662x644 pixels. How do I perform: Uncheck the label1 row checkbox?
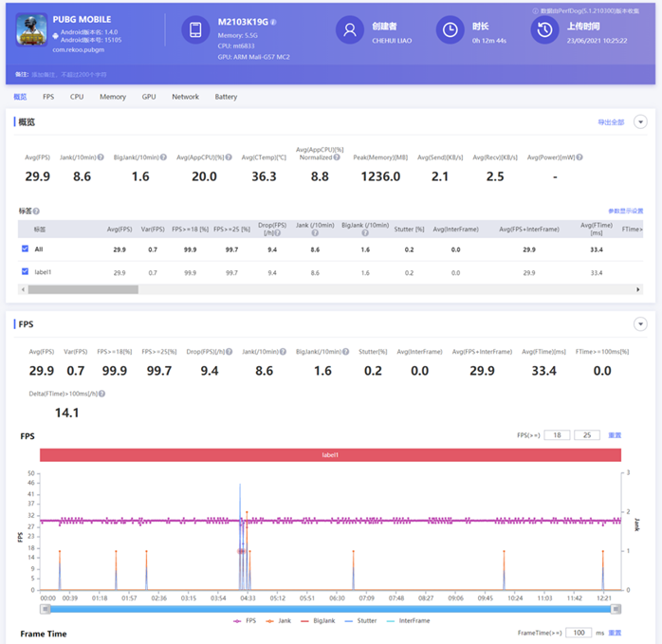tap(25, 272)
